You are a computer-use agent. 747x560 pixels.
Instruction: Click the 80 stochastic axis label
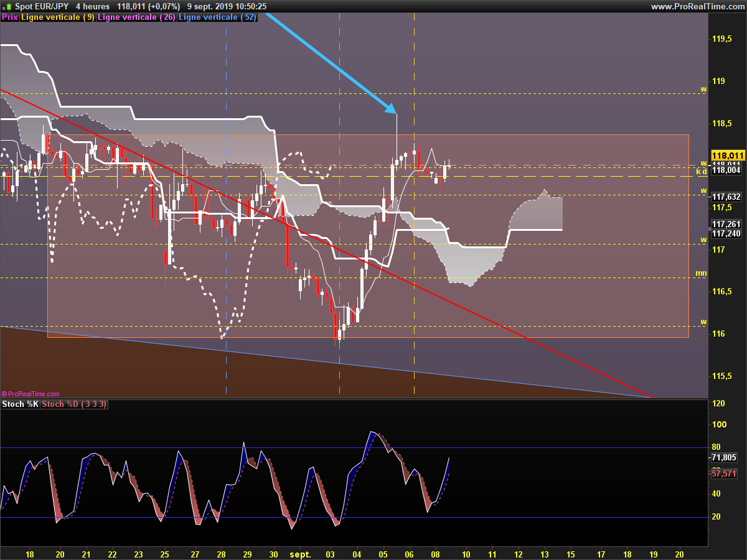(716, 447)
